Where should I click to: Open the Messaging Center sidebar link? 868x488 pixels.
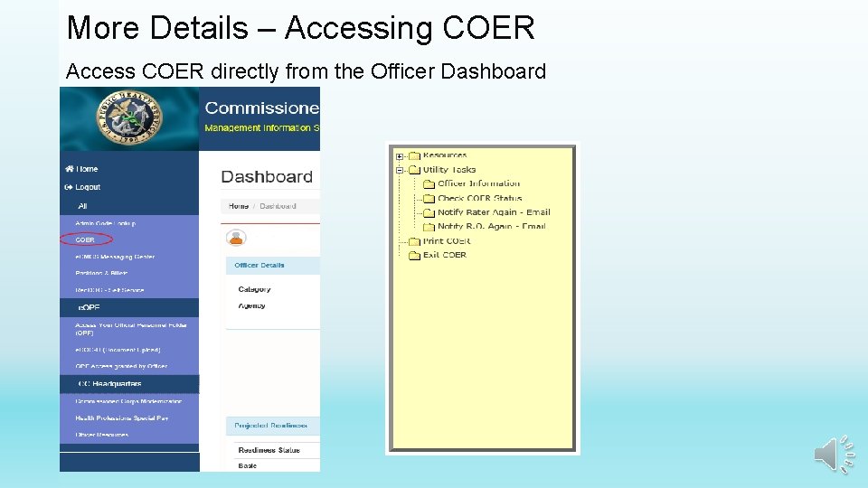pyautogui.click(x=115, y=257)
